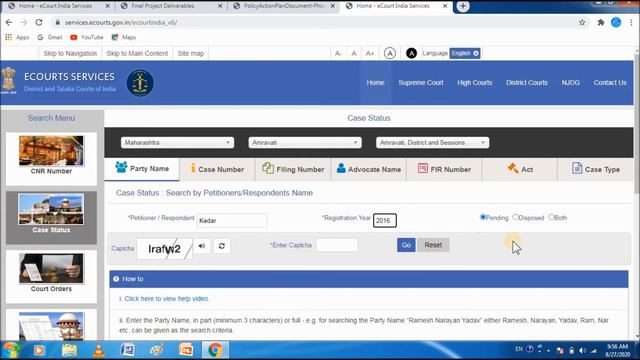Open the Amravati District and Sessions court dropdown

(x=432, y=142)
